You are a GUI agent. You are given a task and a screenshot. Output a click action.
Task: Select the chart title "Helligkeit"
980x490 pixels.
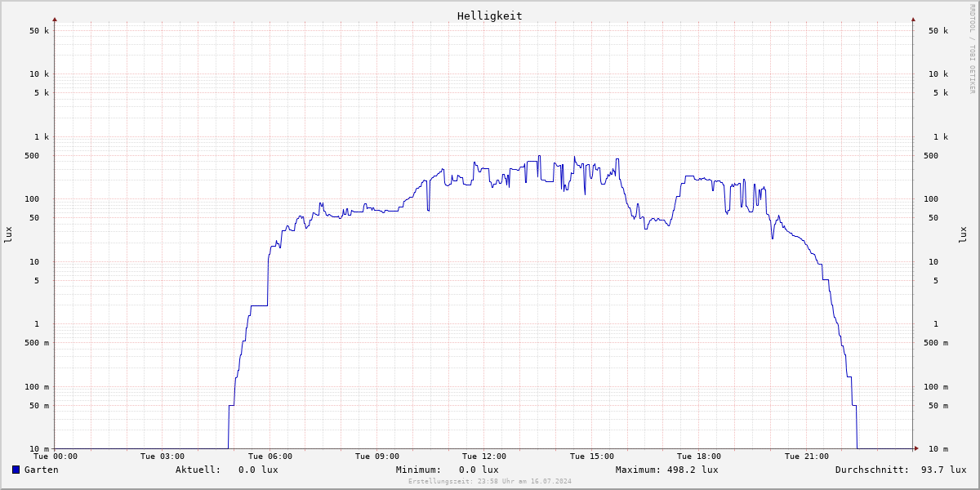[490, 16]
